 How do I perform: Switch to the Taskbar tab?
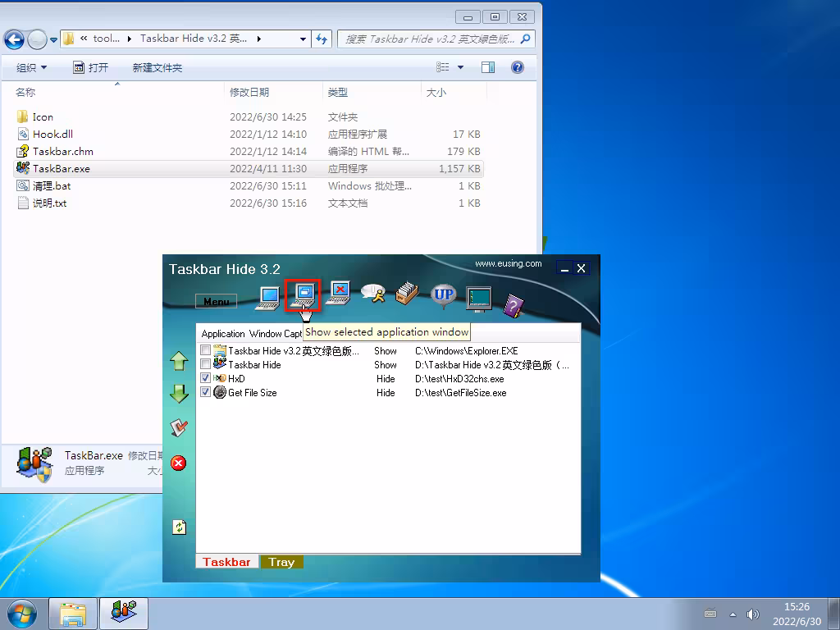tap(226, 562)
